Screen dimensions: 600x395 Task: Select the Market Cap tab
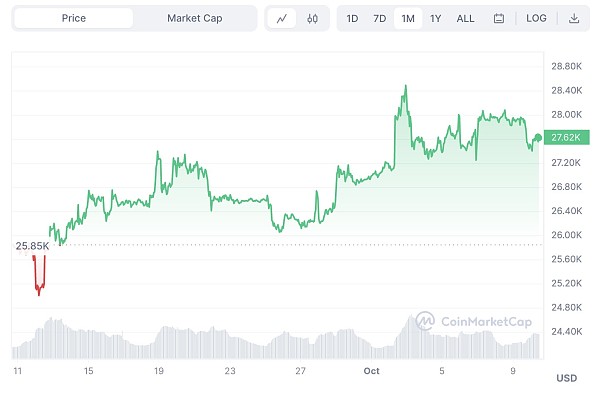195,18
